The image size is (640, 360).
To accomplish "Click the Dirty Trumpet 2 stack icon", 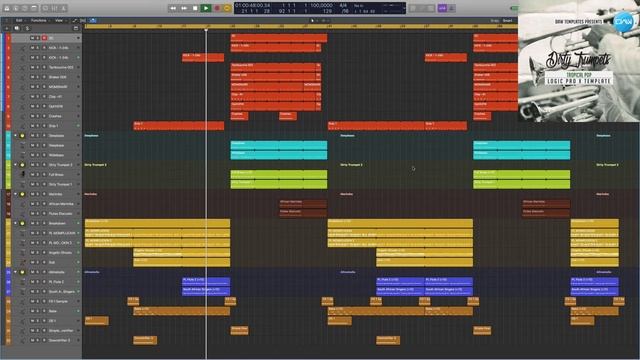I will (x=22, y=165).
